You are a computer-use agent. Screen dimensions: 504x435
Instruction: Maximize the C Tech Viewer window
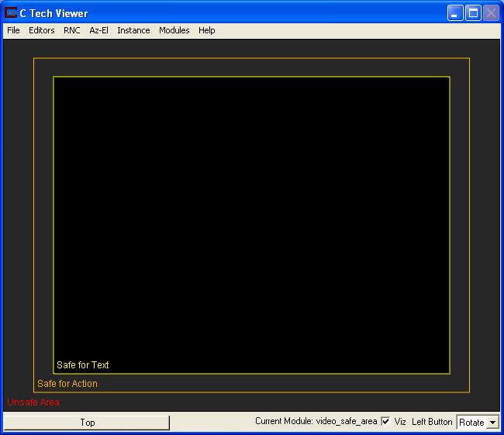tap(473, 13)
